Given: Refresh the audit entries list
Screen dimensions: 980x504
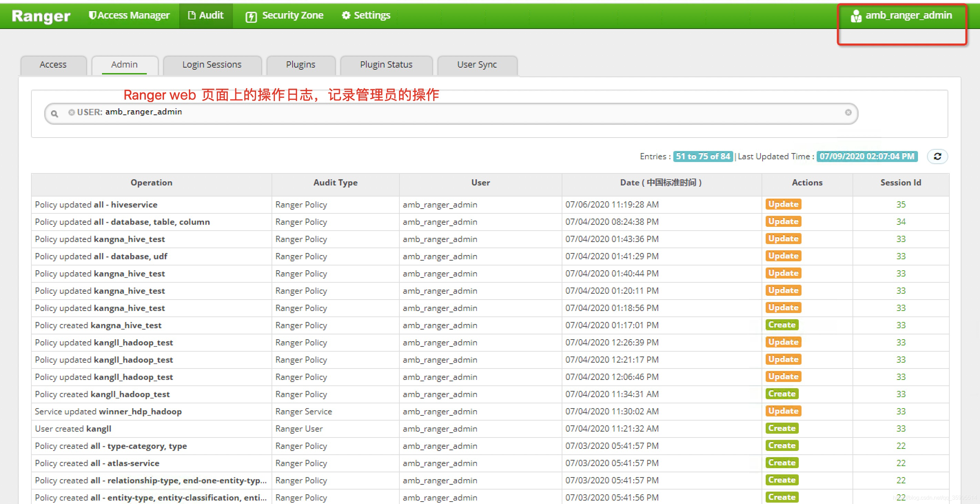Looking at the screenshot, I should (937, 157).
